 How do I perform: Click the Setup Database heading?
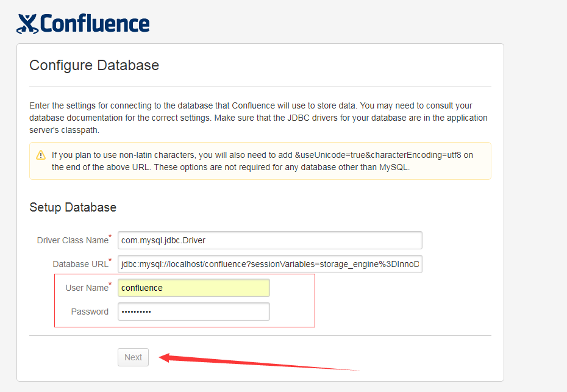[x=73, y=207]
